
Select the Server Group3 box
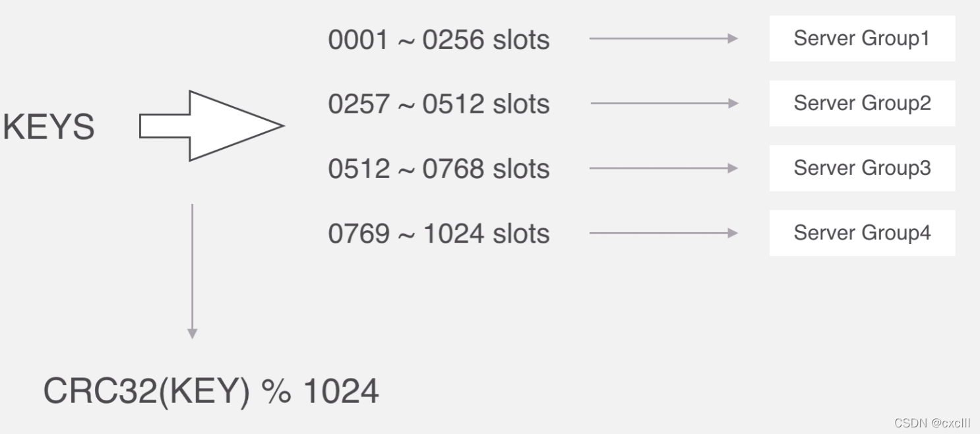[861, 168]
